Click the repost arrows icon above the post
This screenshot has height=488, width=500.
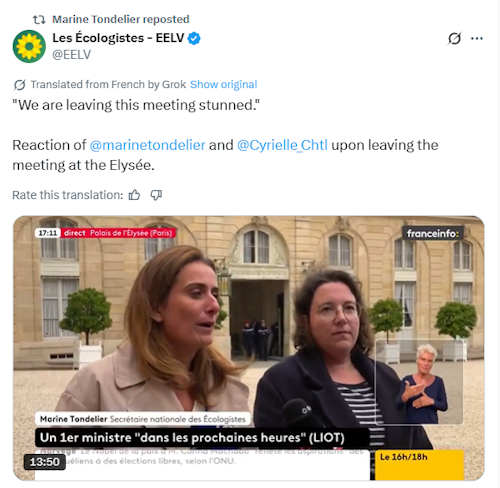39,20
